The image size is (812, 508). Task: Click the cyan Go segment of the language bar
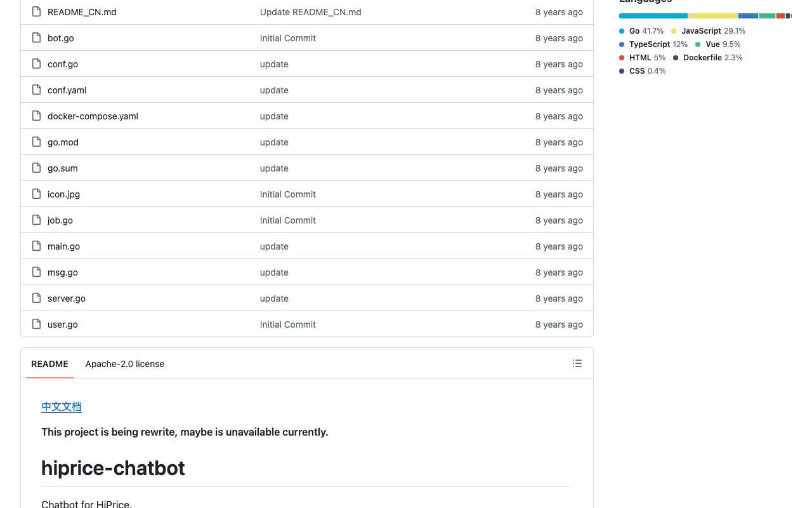[x=653, y=16]
